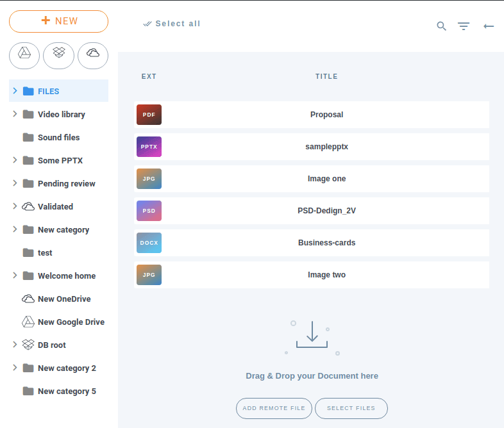The width and height of the screenshot is (504, 428).
Task: Open the test folder
Action: (45, 253)
